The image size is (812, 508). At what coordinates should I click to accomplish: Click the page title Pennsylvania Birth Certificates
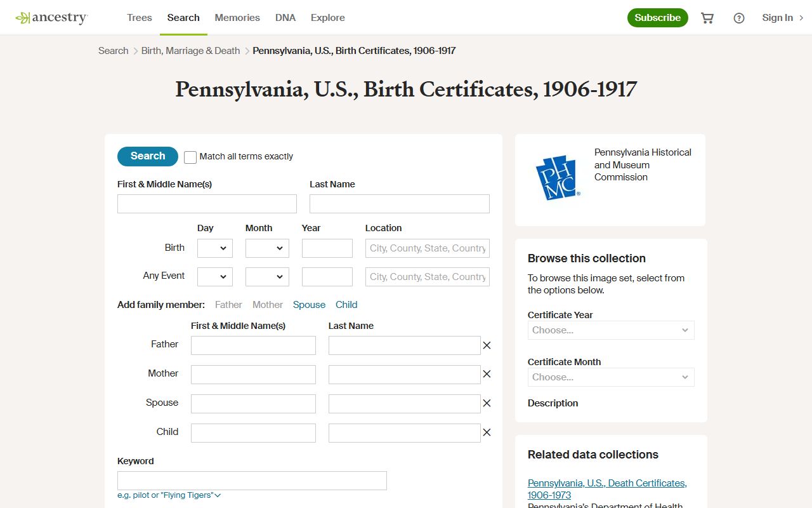coord(406,90)
